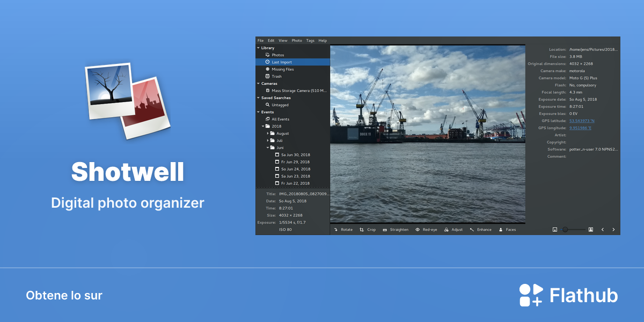This screenshot has width=644, height=322.
Task: Click the Shotwell polaroid app logo
Action: pyautogui.click(x=128, y=102)
